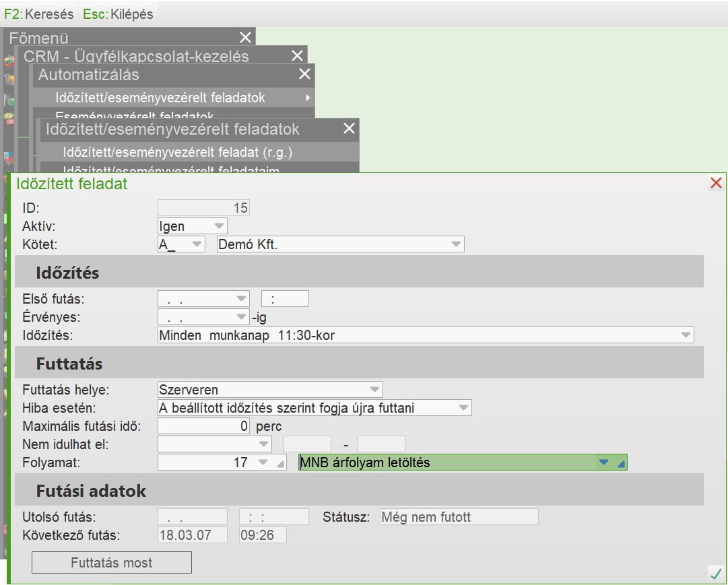Screen dimensions: 728x585
Task: Click the Első futás time field
Action: click(285, 298)
